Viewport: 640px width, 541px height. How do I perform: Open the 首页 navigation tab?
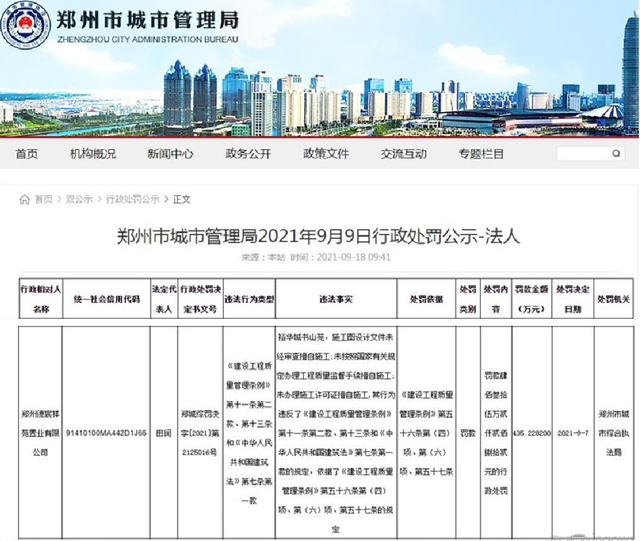[27, 154]
